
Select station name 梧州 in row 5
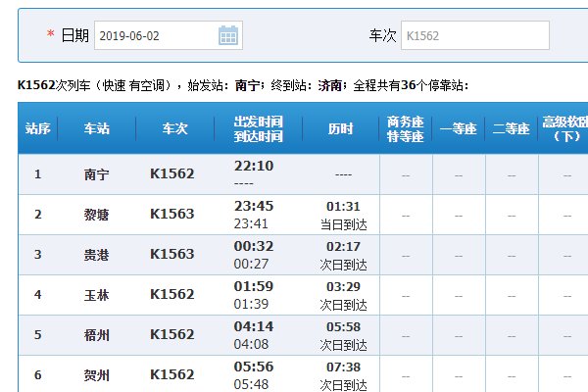point(97,335)
